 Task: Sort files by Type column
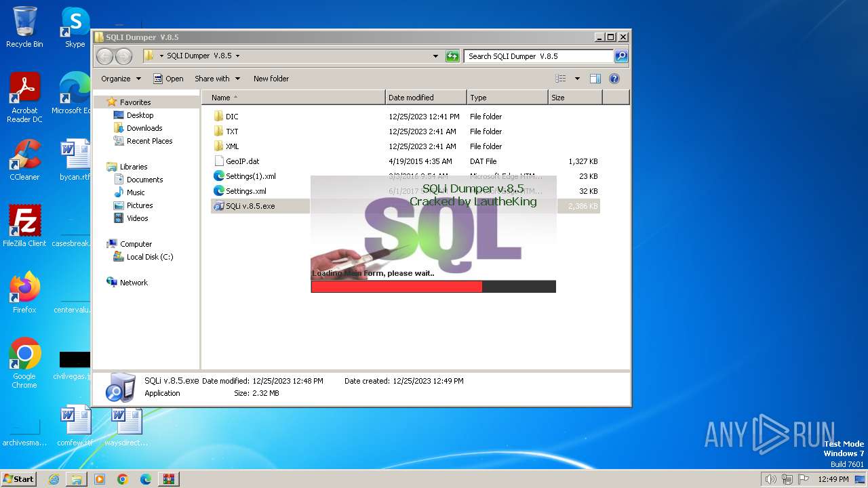pos(507,98)
